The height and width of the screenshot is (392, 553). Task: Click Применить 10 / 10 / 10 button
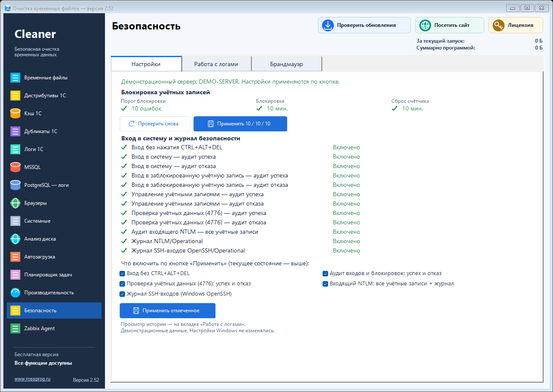point(240,124)
